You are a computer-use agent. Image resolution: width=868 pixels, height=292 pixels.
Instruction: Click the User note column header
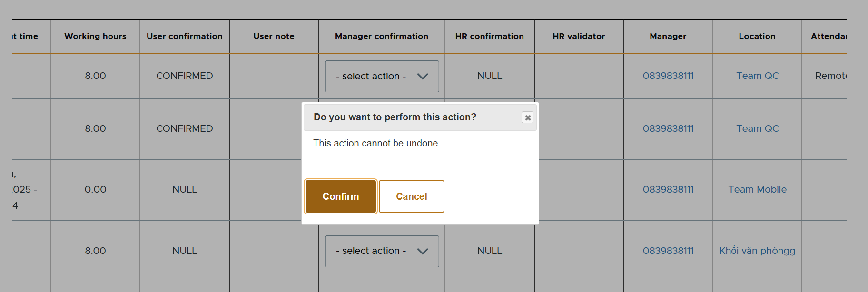click(274, 36)
